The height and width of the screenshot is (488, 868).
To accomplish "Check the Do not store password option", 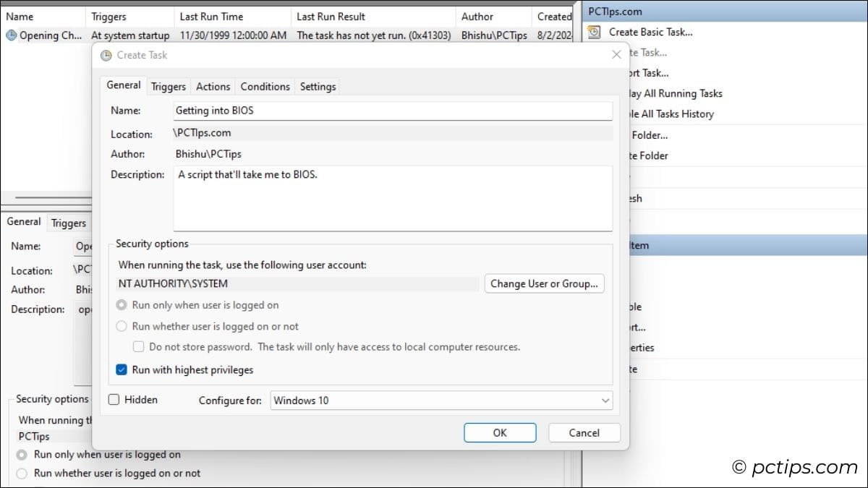I will [138, 346].
